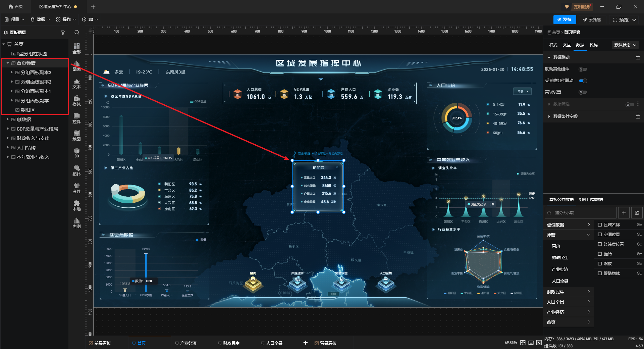This screenshot has height=349, width=644.
Task: Check the 区域名称 field checkbox
Action: 600,225
